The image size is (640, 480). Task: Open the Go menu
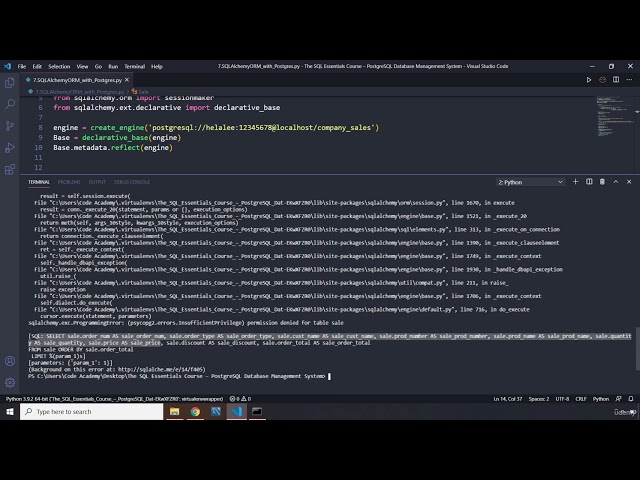coord(98,67)
